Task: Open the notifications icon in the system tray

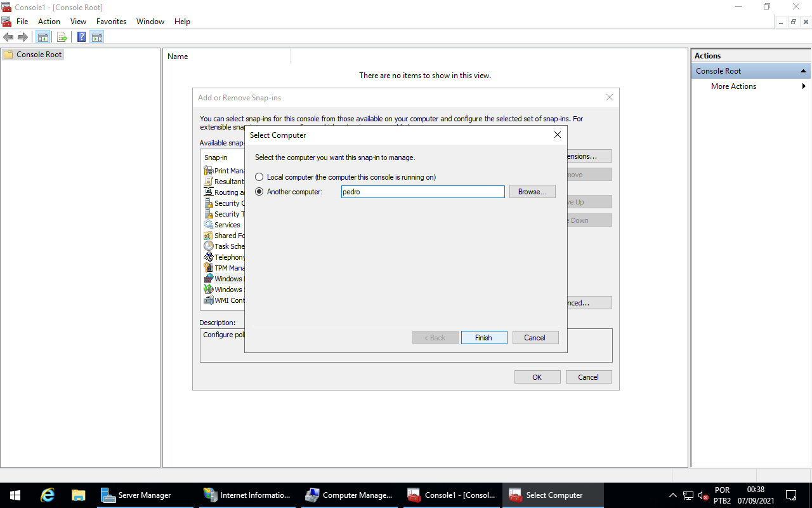Action: pyautogui.click(x=791, y=495)
